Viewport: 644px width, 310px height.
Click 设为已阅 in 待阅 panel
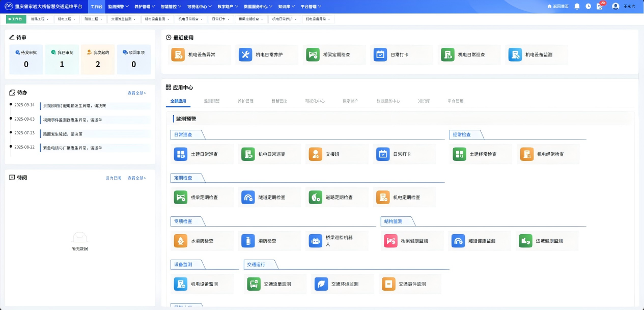114,178
